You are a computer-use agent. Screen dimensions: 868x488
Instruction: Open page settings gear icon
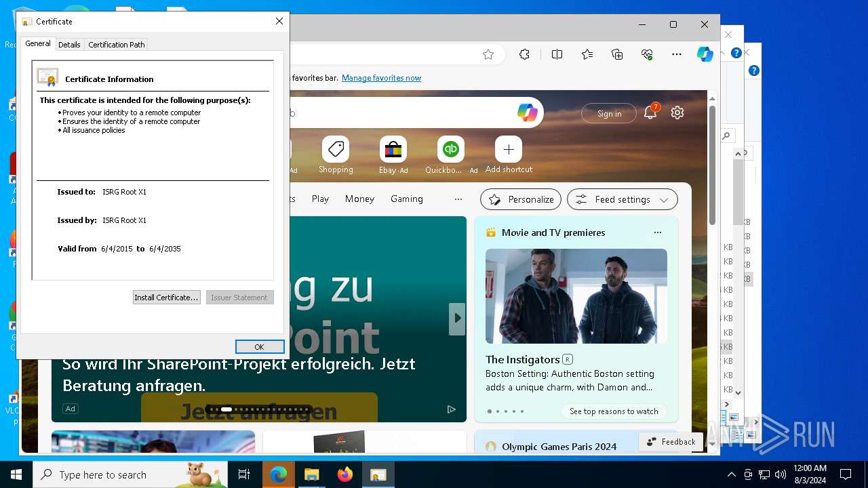pos(677,113)
